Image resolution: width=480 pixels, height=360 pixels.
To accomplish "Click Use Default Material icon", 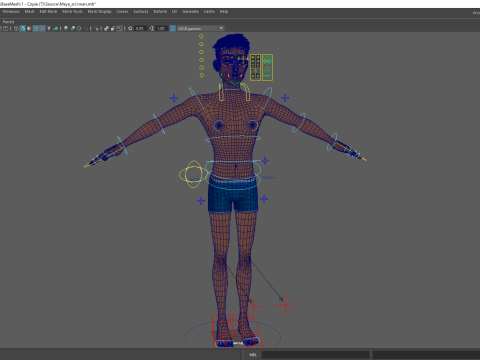I will click(x=29, y=28).
